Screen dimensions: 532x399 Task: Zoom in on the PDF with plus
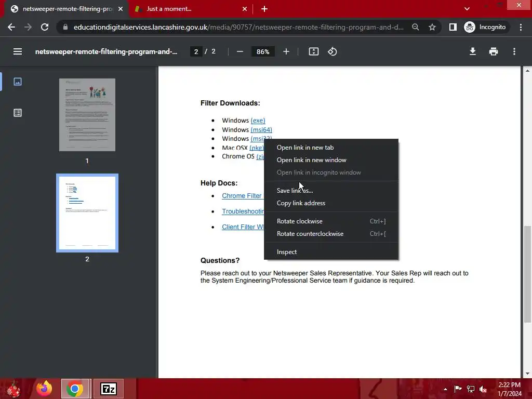point(286,51)
